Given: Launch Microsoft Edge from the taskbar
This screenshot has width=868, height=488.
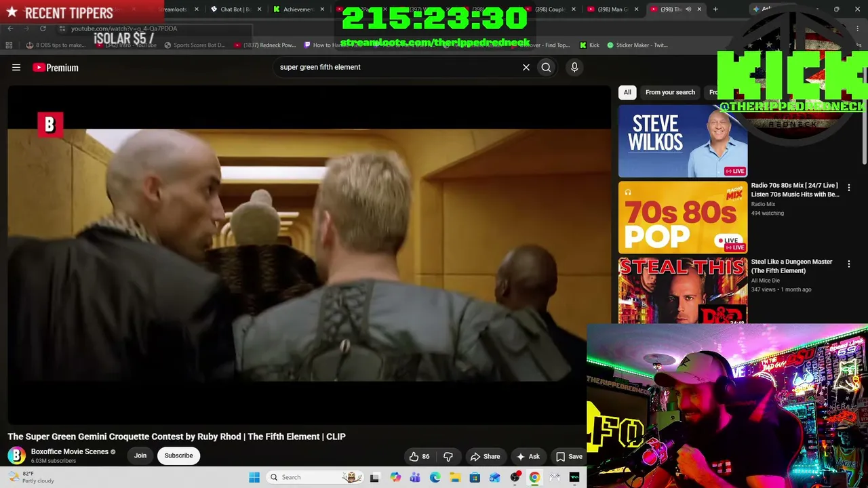Looking at the screenshot, I should click(x=435, y=477).
